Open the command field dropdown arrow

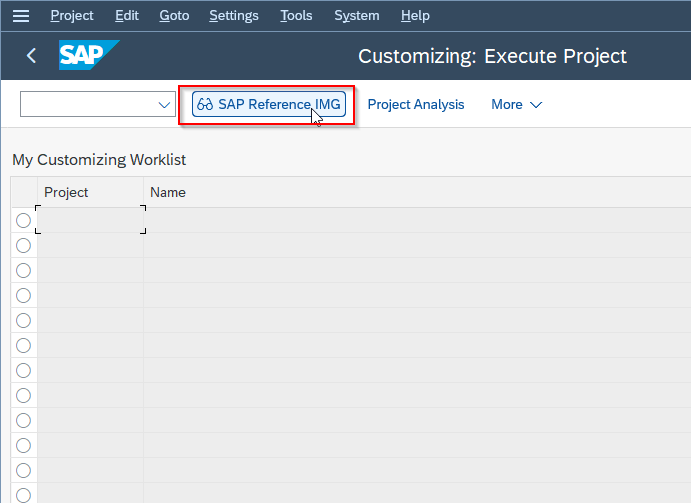[x=164, y=105]
